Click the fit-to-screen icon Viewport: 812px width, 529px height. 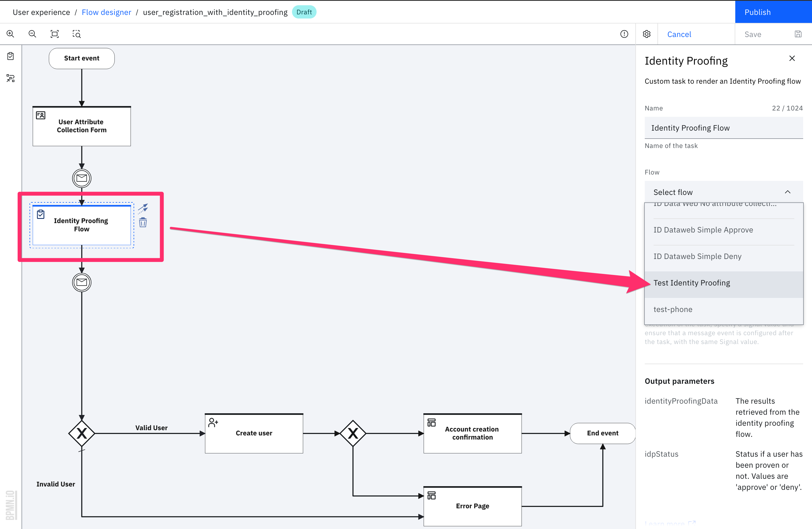tap(55, 34)
